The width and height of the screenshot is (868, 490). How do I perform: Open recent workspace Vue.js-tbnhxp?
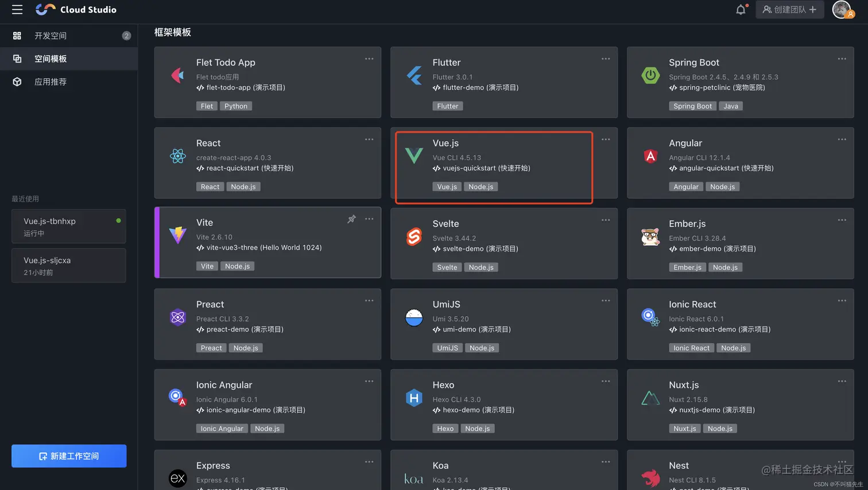click(69, 226)
